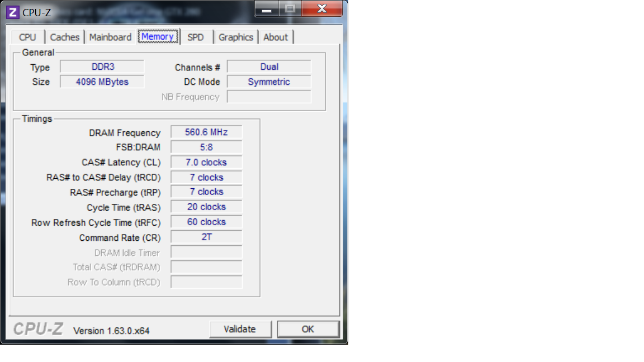
Task: Click the Channels # field showing Dual
Action: point(269,67)
